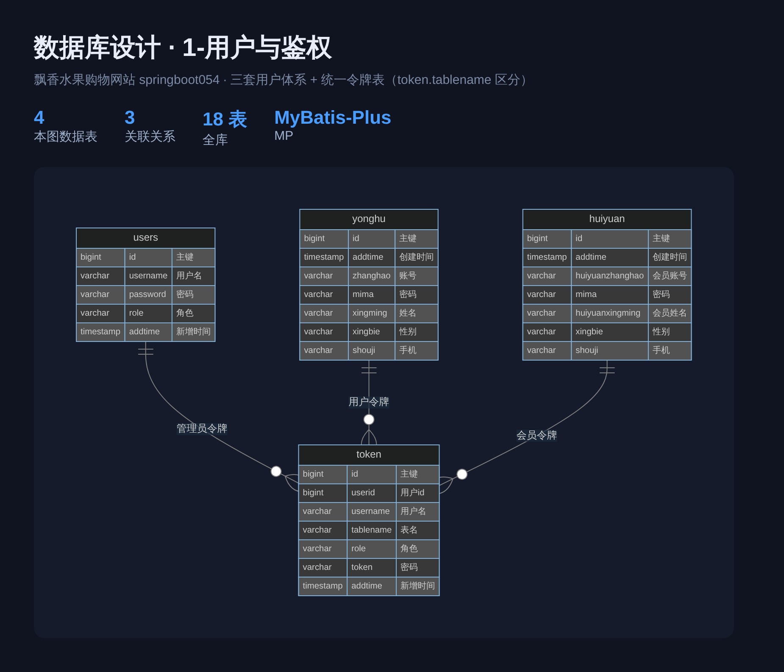Click shouji field in huiyuan table
This screenshot has width=784, height=672.
(x=610, y=350)
